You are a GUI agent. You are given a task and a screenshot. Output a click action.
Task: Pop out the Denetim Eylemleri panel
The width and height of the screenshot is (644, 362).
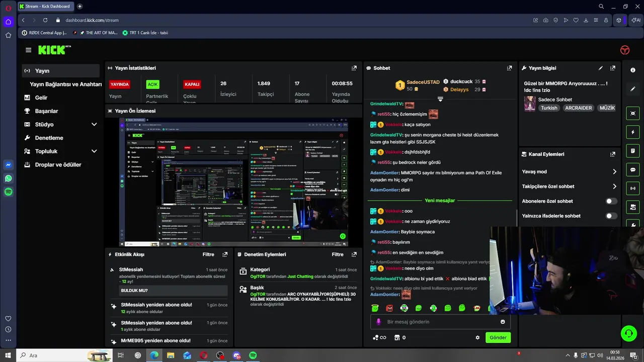pos(354,254)
